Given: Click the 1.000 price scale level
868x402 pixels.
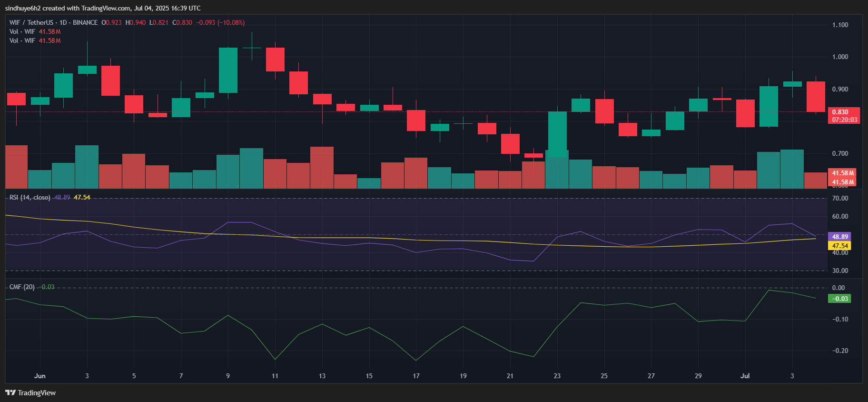Looking at the screenshot, I should coord(840,57).
